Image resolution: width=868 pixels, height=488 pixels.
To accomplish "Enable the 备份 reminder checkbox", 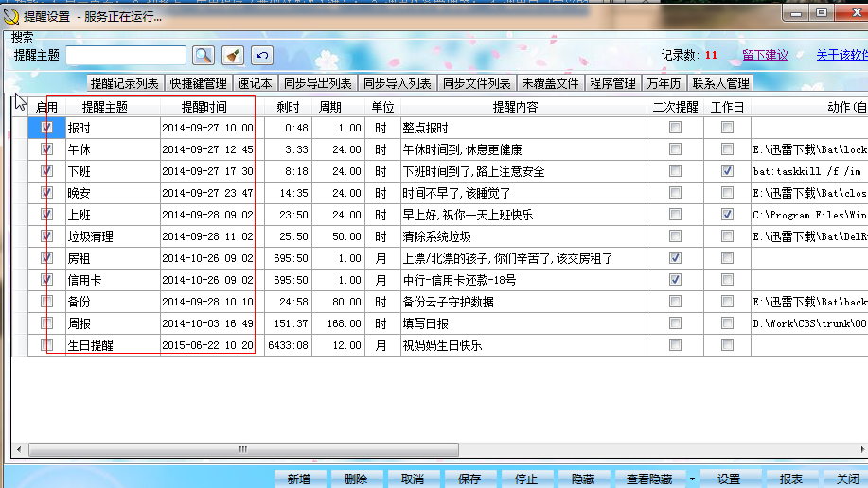I will click(46, 302).
